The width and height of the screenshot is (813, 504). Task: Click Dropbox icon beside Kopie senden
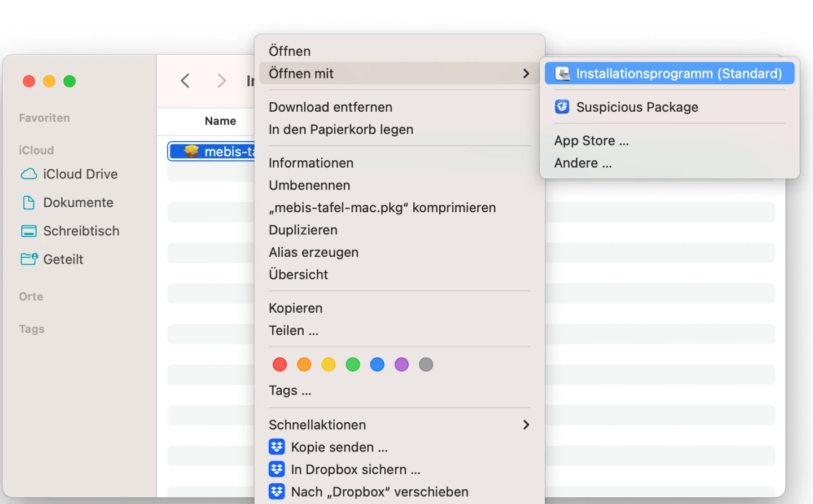click(277, 447)
